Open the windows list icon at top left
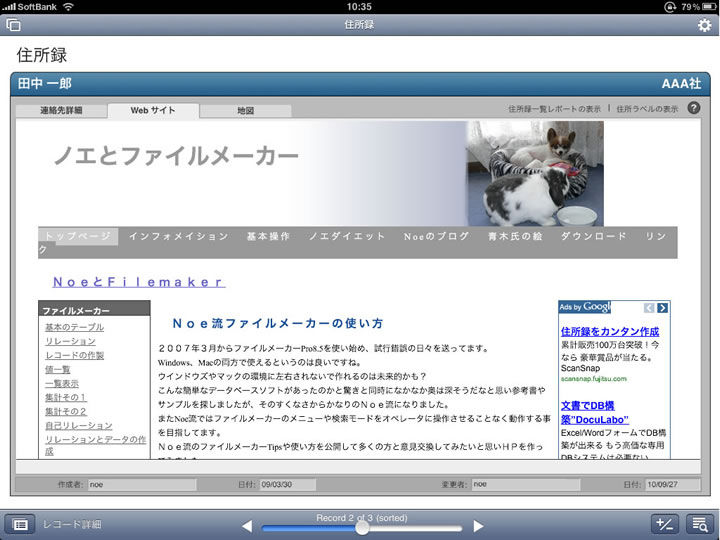This screenshot has height=540, width=720. click(14, 25)
